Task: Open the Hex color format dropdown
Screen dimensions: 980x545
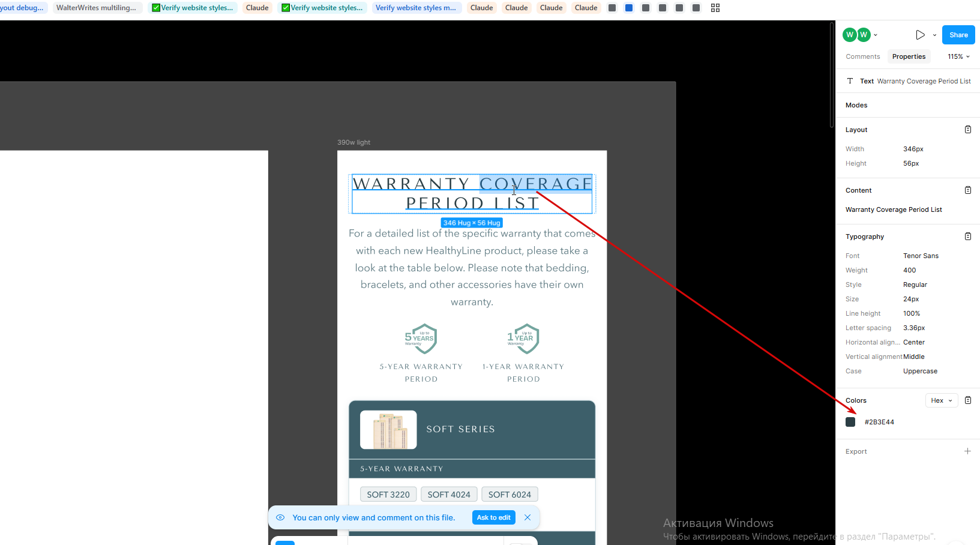Action: coord(942,400)
